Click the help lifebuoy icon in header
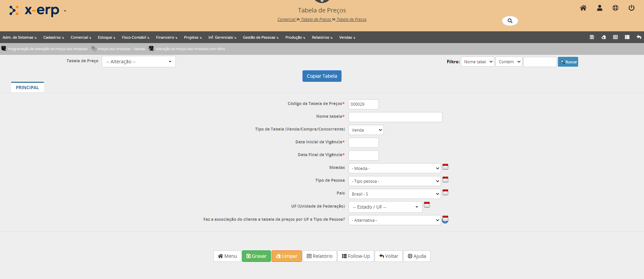The width and height of the screenshot is (644, 279). (x=615, y=8)
